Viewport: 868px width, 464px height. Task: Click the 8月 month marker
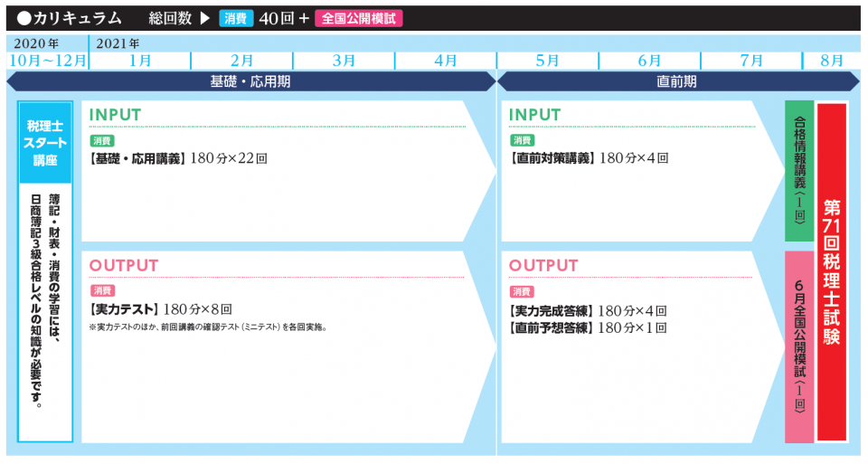tap(832, 61)
